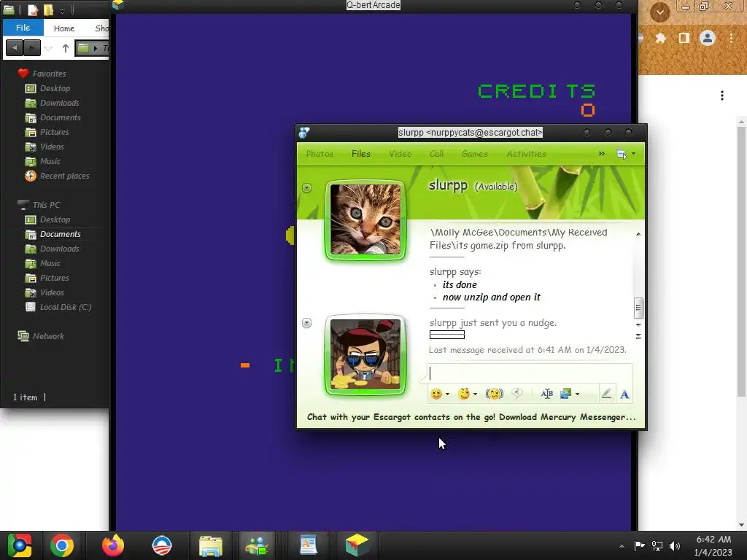Viewport: 747px width, 560px height.
Task: Click the volume speaker tray icon
Action: click(675, 545)
